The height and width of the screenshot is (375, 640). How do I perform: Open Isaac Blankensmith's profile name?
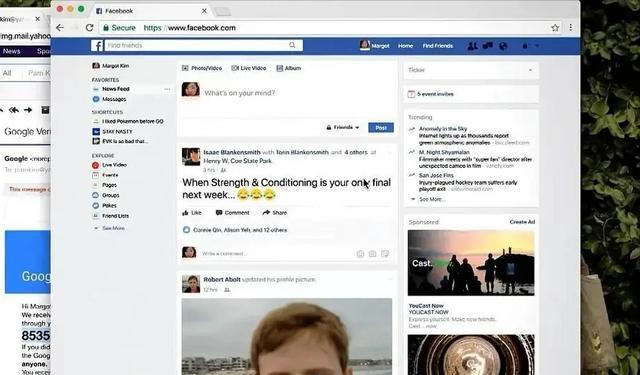232,152
